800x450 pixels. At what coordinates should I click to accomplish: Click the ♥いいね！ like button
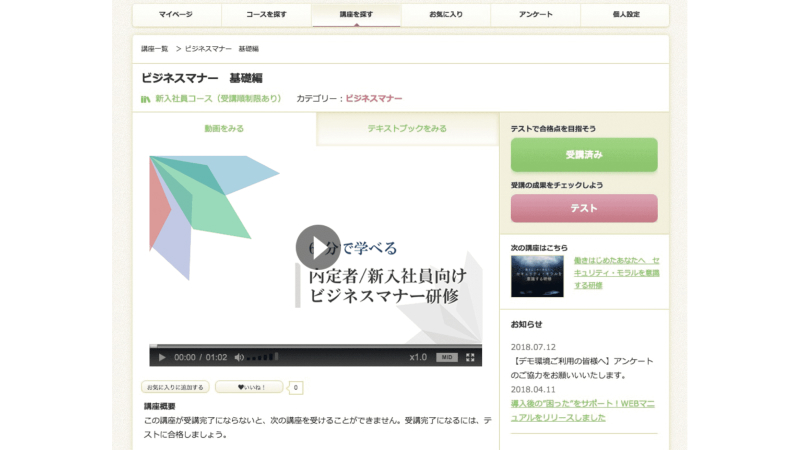click(249, 387)
